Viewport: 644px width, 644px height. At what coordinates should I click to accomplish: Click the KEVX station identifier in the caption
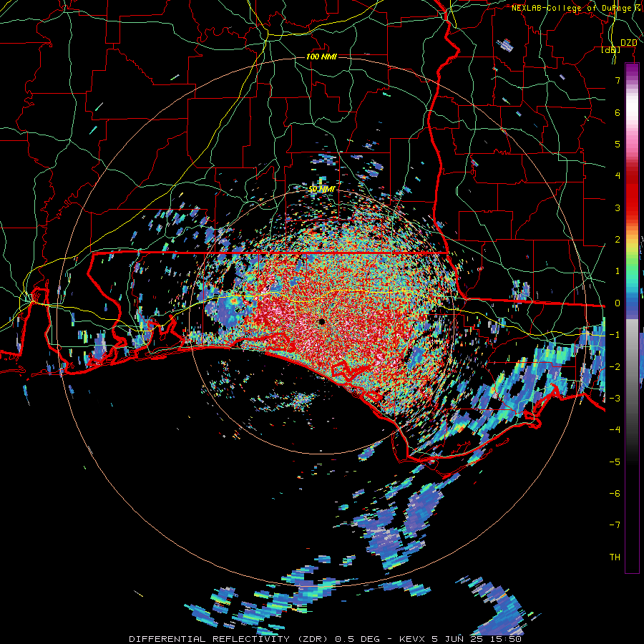pos(411,639)
